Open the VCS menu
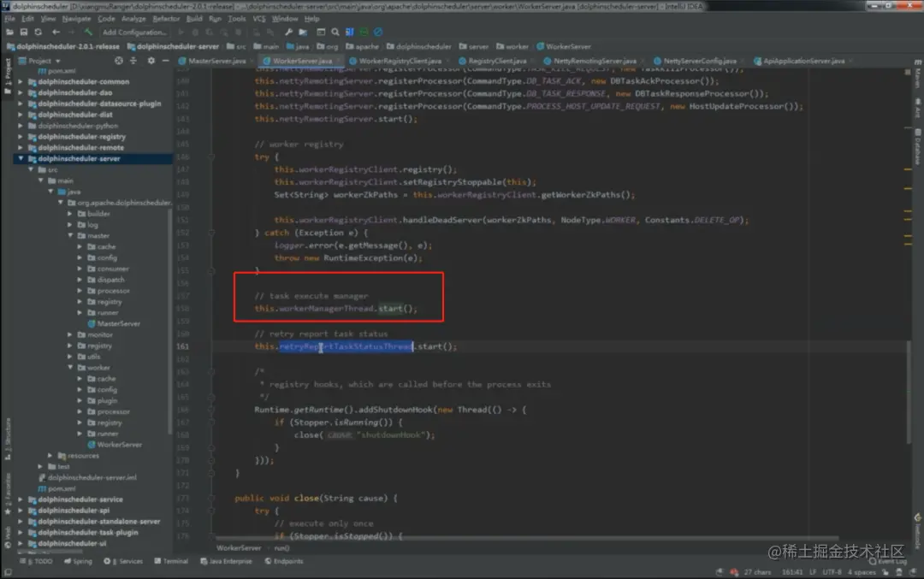The height and width of the screenshot is (579, 924). tap(259, 19)
